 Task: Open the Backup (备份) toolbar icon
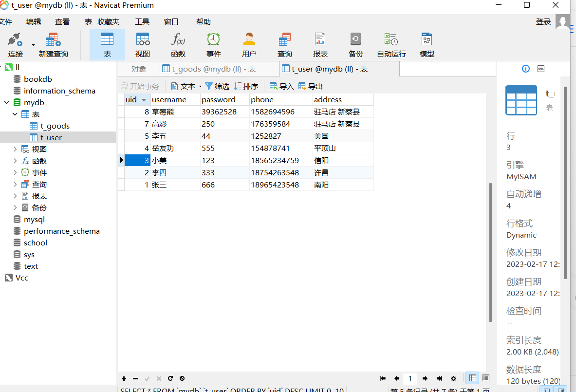click(355, 45)
